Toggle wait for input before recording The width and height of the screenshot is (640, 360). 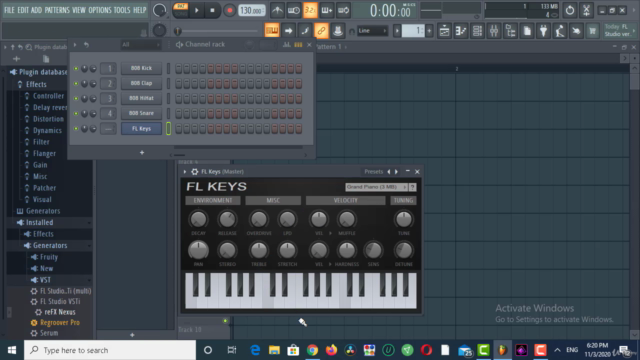click(x=293, y=11)
